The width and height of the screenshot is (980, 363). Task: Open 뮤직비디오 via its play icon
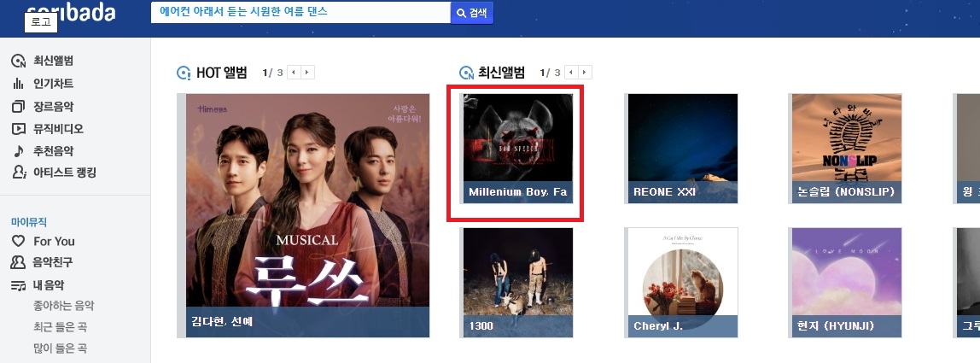(x=18, y=129)
